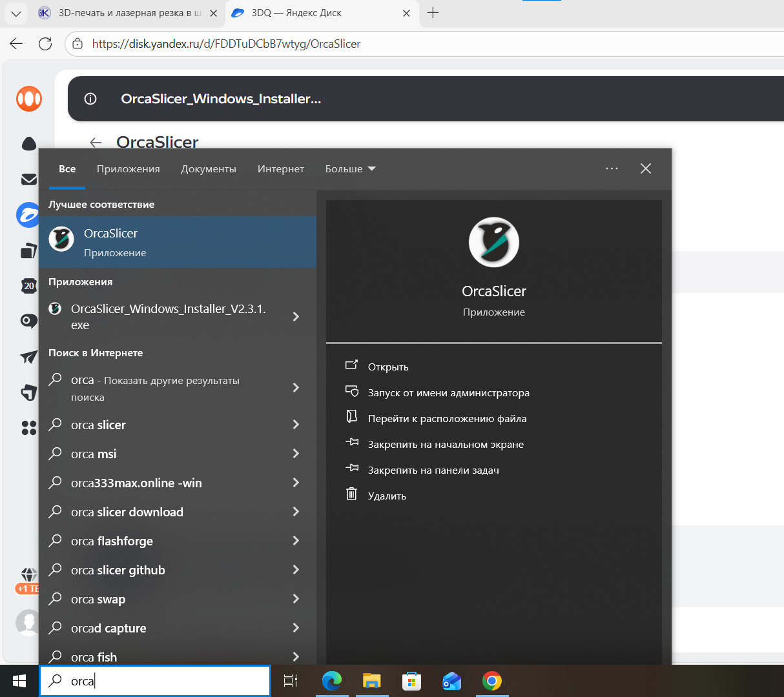Viewport: 784px width, 697px height.
Task: Switch to the Приложения search tab
Action: click(x=129, y=169)
